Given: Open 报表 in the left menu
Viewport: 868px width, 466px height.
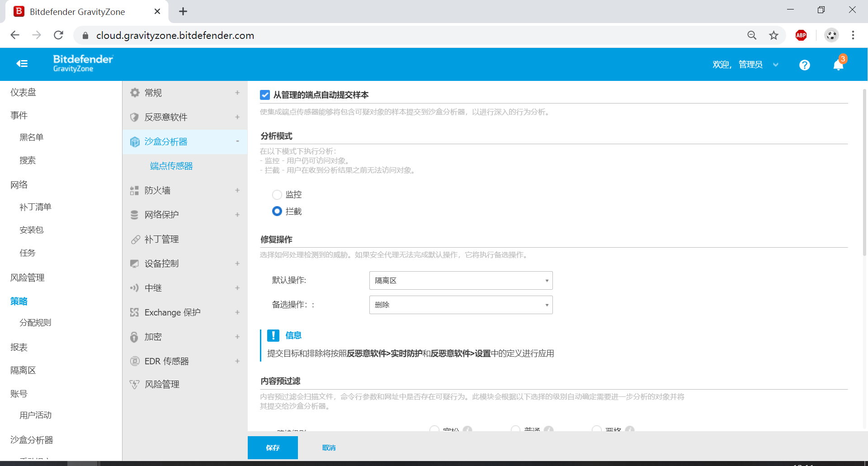Looking at the screenshot, I should pyautogui.click(x=19, y=347).
